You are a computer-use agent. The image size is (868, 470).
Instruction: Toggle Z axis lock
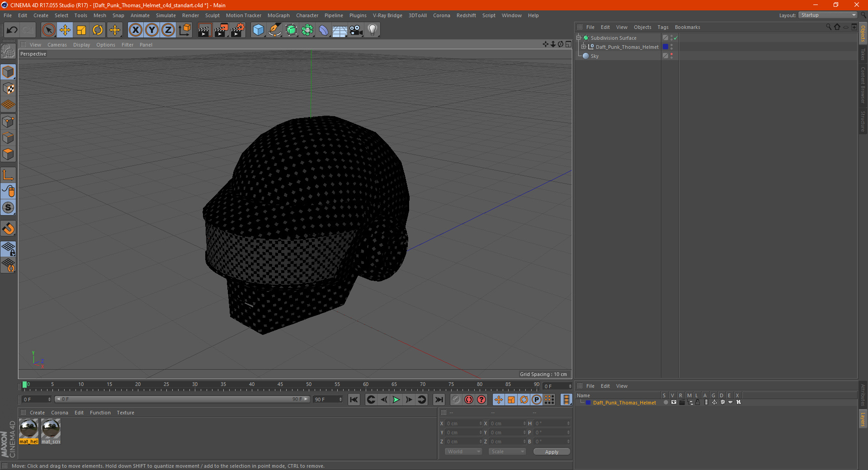[x=168, y=30]
